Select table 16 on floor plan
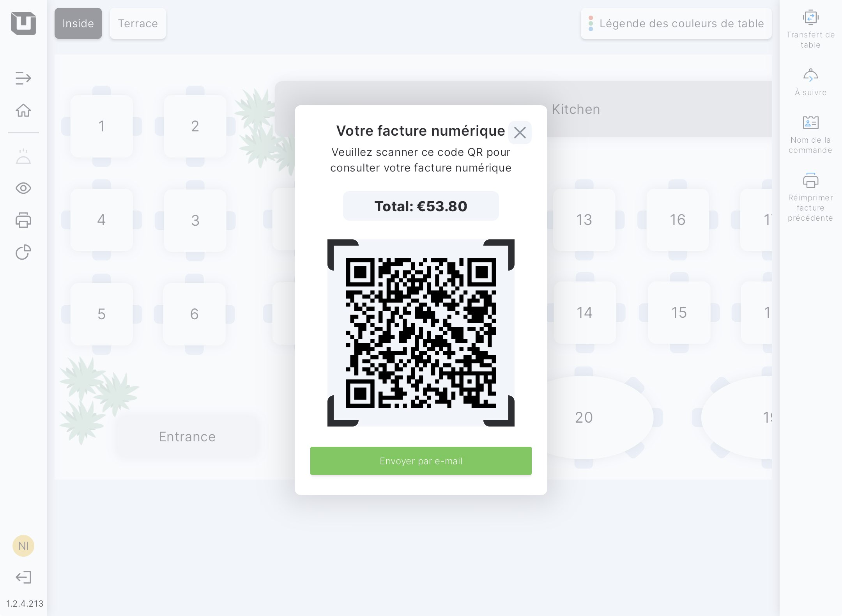The height and width of the screenshot is (616, 842). 677,220
